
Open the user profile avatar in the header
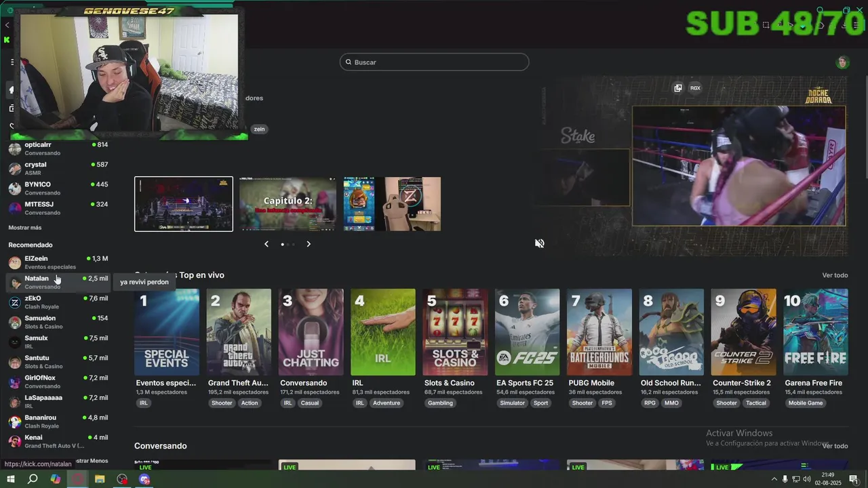tap(842, 62)
